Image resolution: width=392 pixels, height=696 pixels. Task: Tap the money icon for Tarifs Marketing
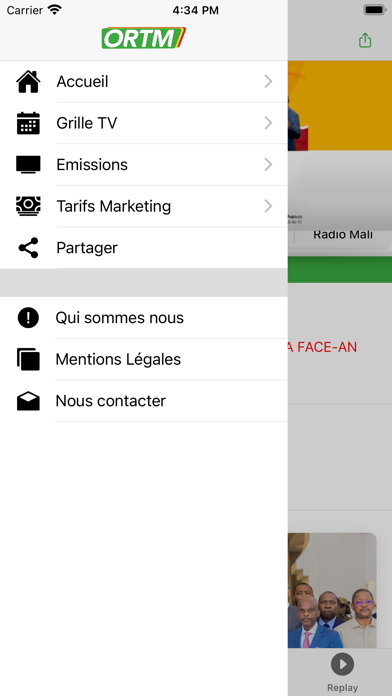tap(28, 206)
